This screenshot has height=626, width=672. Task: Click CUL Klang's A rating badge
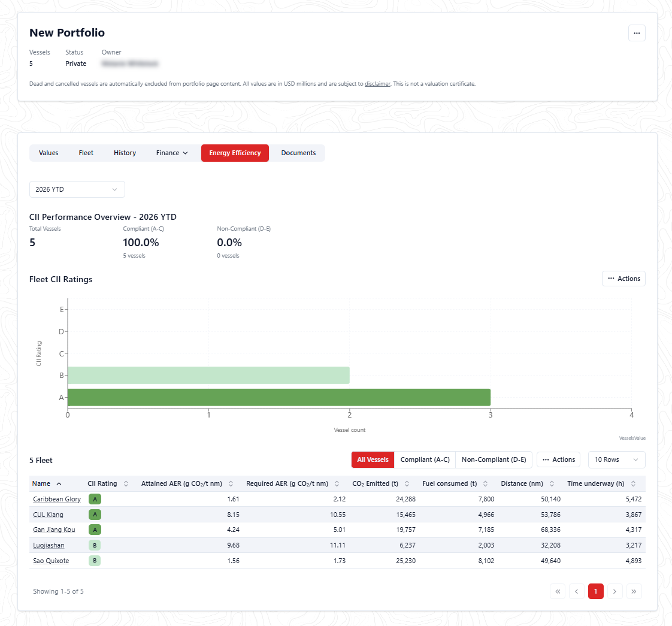point(95,515)
